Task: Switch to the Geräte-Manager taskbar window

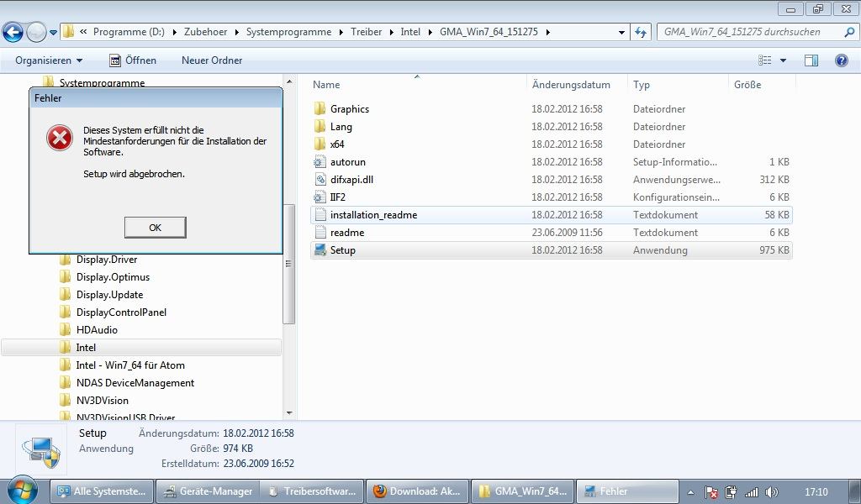Action: 207,491
